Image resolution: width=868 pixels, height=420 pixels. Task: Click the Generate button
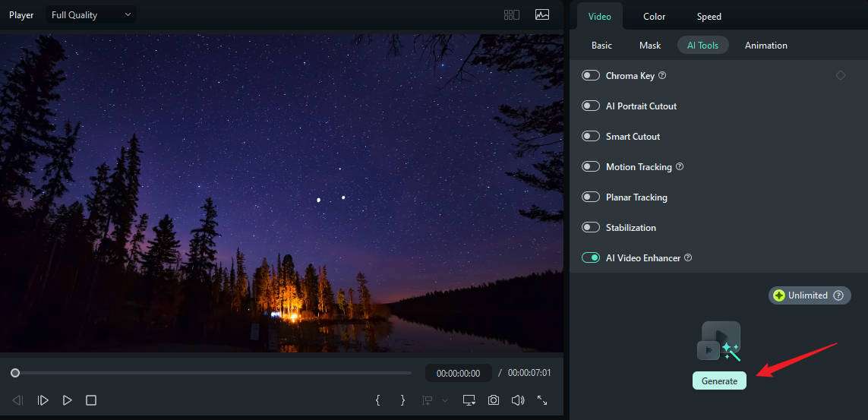click(x=719, y=381)
